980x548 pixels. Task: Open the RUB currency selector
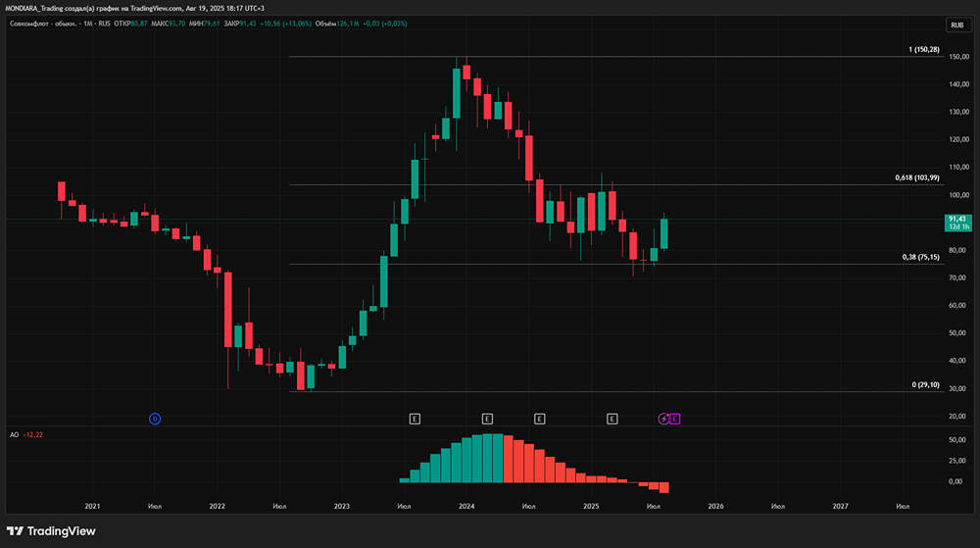pos(957,25)
